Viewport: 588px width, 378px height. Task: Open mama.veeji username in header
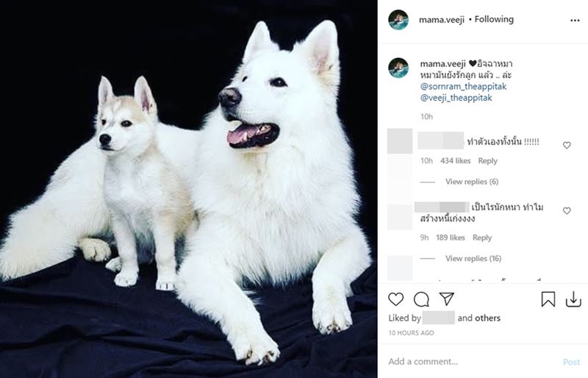tap(442, 20)
